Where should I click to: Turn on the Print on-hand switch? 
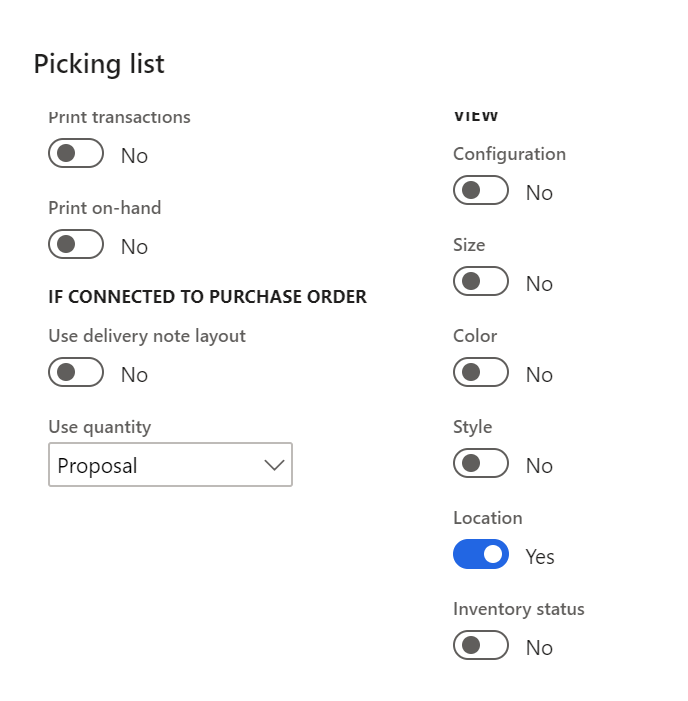[x=76, y=245]
